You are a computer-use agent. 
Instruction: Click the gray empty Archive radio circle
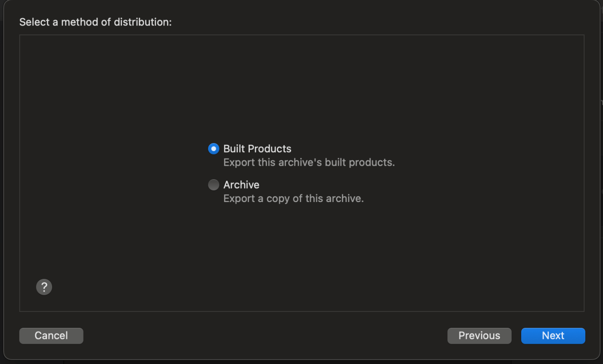point(213,185)
